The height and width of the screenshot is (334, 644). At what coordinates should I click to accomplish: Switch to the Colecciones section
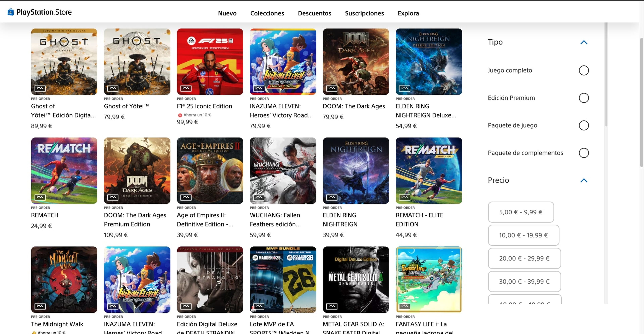click(x=267, y=13)
